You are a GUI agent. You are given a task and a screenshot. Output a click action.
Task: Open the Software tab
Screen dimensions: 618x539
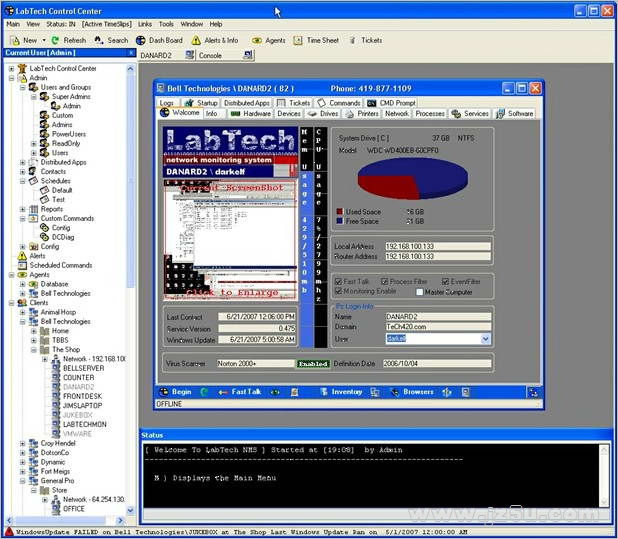pyautogui.click(x=515, y=113)
